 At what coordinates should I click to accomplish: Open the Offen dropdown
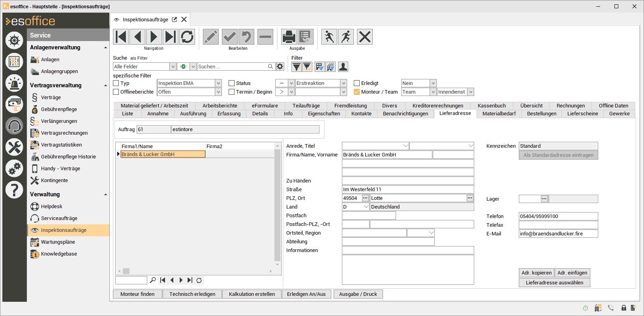(218, 92)
